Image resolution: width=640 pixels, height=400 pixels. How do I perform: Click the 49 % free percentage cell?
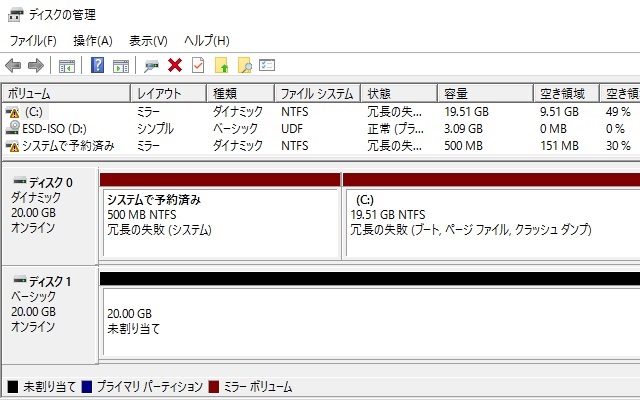pyautogui.click(x=618, y=112)
